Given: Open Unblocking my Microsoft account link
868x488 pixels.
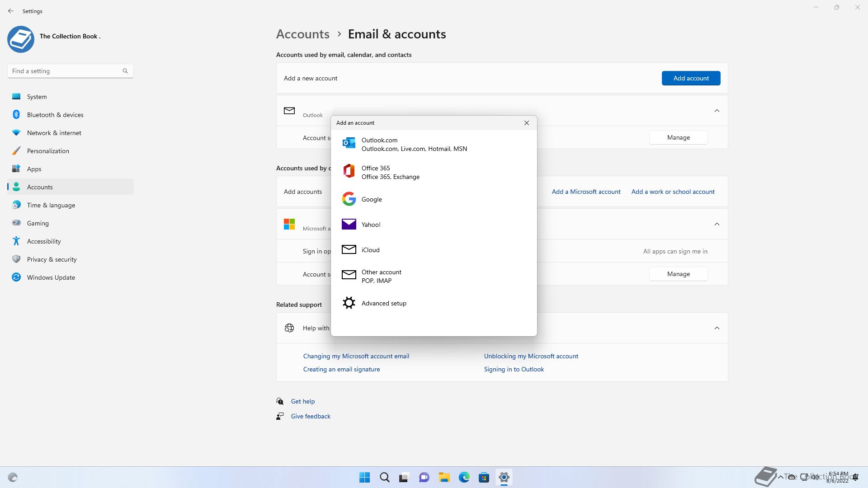Looking at the screenshot, I should click(531, 356).
